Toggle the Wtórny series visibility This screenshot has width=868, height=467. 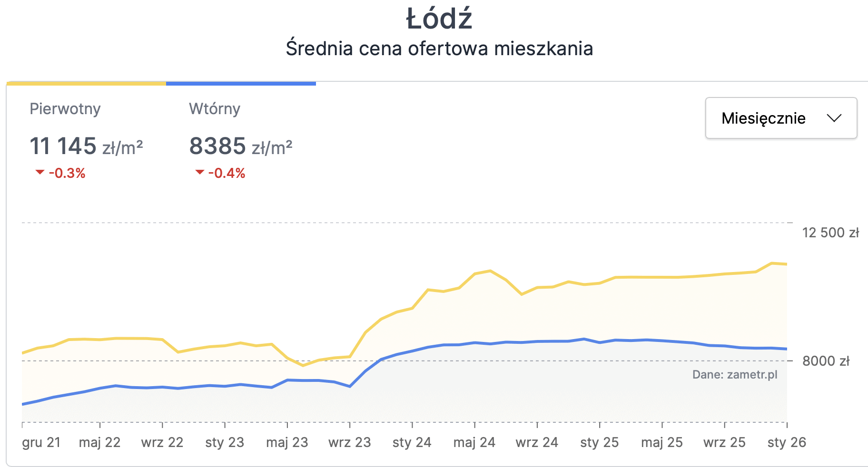coord(215,109)
